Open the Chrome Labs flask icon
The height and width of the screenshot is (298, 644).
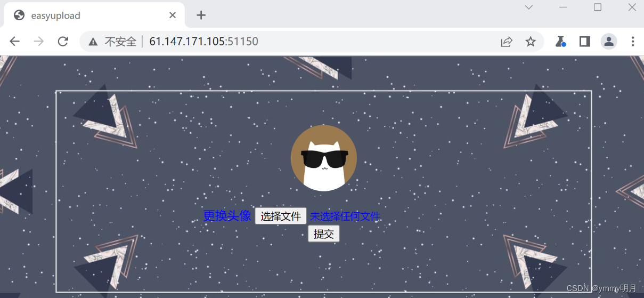point(560,42)
